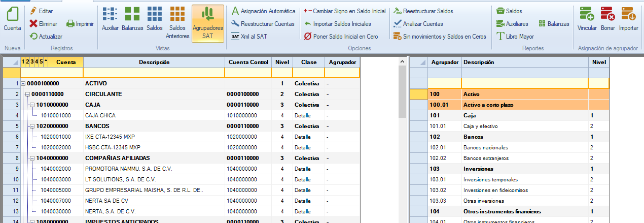The height and width of the screenshot is (223, 644).
Task: Click the Cuenta filter input field
Action: [x=51, y=73]
